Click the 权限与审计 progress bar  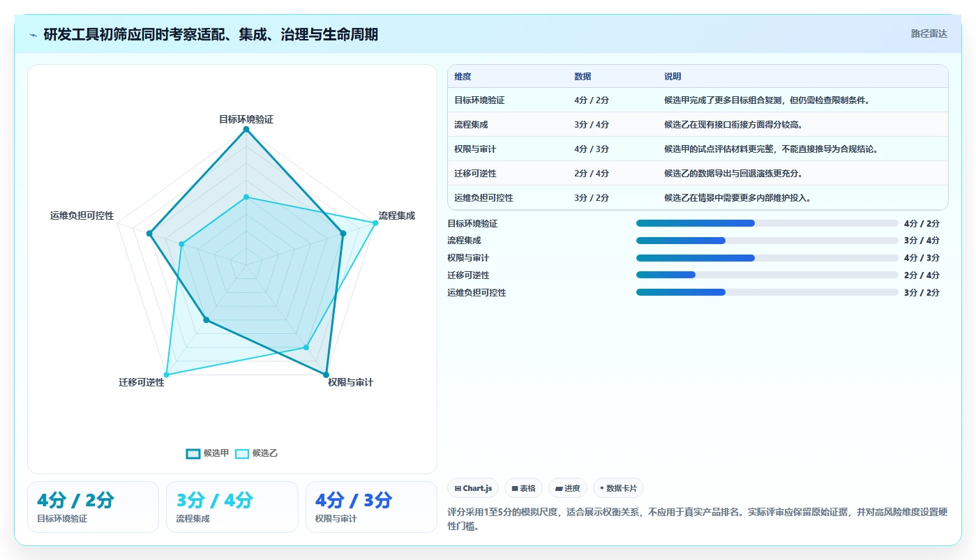767,258
